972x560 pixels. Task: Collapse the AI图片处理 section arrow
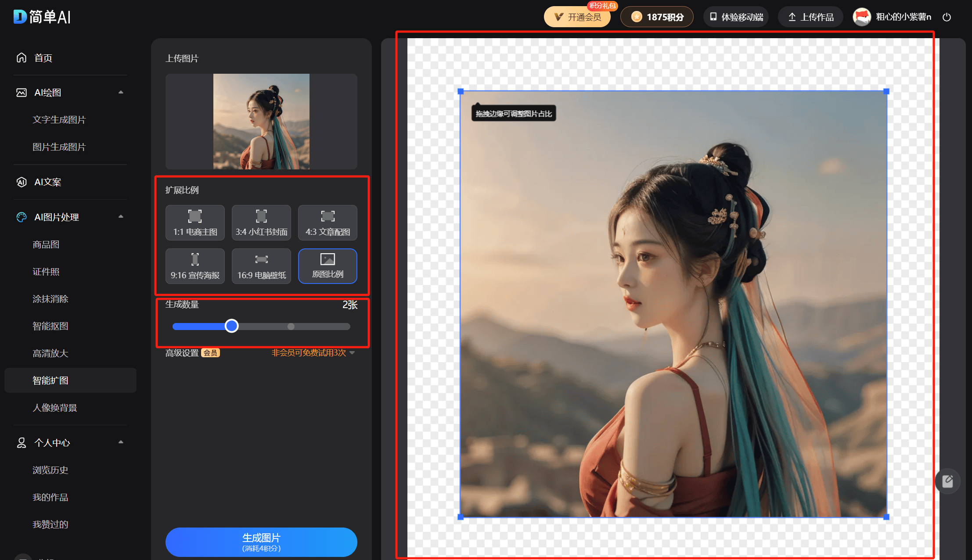tap(121, 217)
